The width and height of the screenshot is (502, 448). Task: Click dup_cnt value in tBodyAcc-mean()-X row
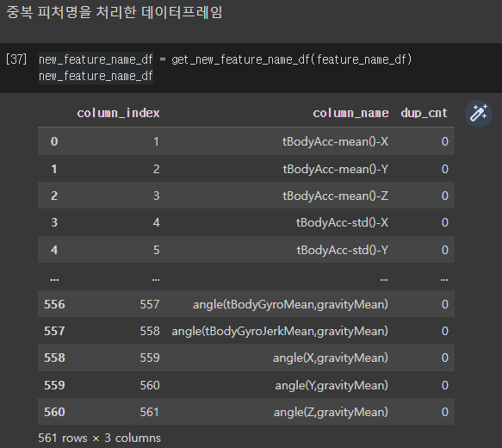point(444,141)
